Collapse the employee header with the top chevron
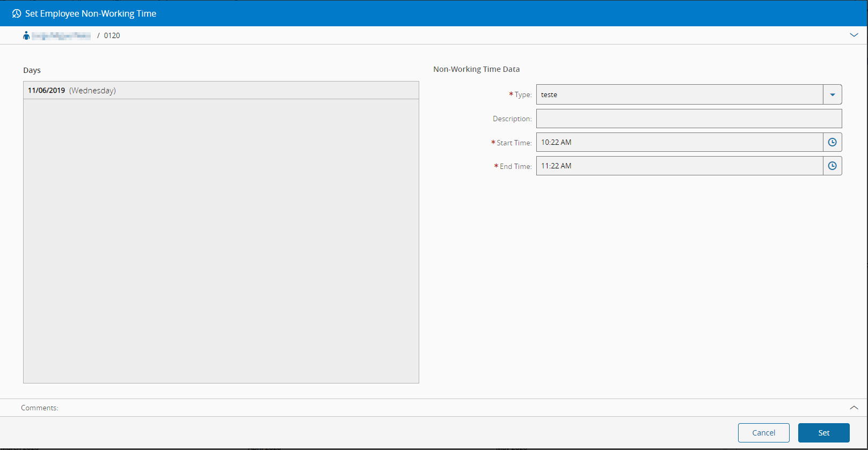The width and height of the screenshot is (868, 450). (x=854, y=35)
